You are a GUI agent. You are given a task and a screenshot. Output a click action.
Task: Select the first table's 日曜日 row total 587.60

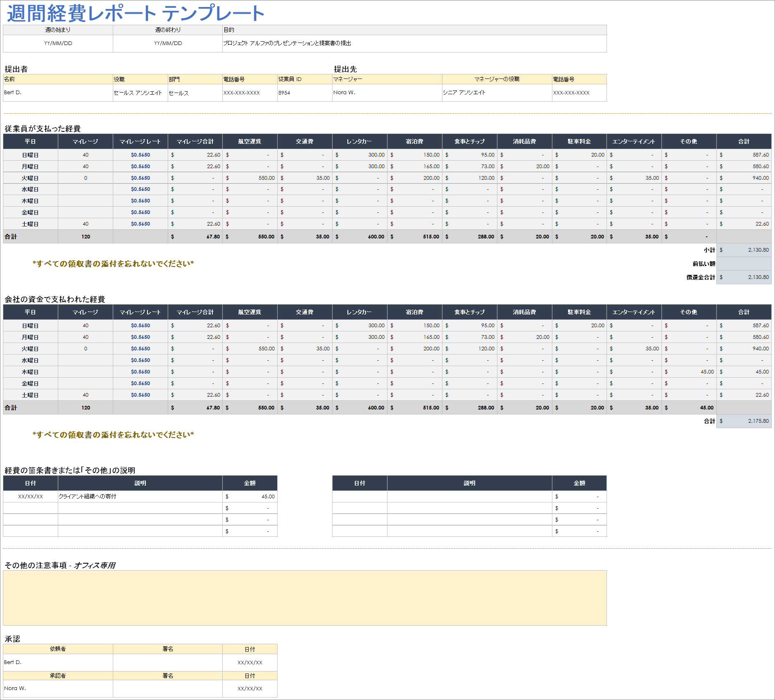[x=744, y=155]
